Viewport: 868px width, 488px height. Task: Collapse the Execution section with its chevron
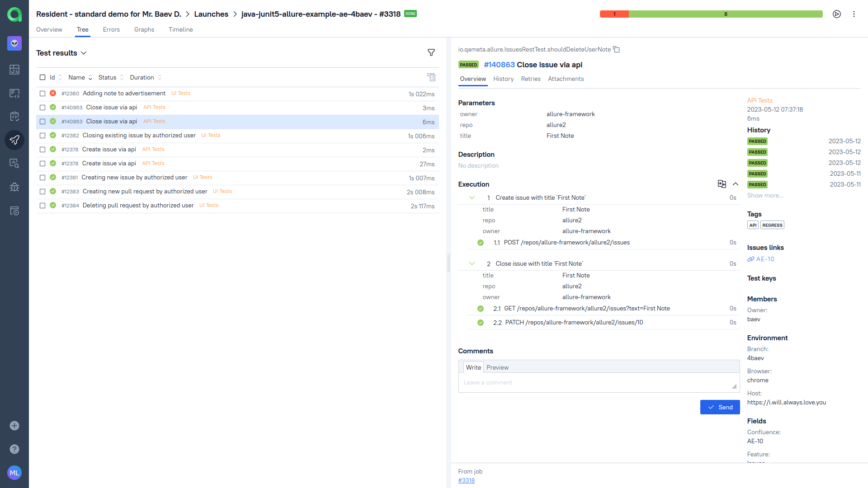736,184
